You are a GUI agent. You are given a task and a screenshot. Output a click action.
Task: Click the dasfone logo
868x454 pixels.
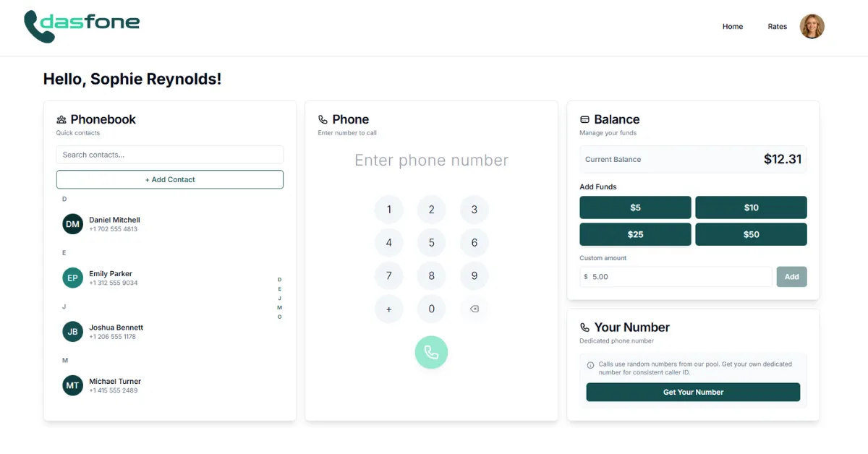pos(82,25)
